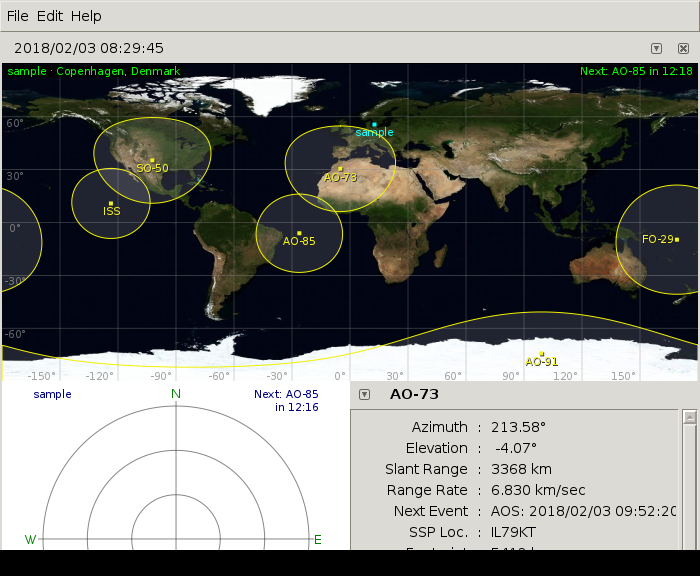
Task: Click the Slant Range value 3368 km
Action: click(521, 469)
